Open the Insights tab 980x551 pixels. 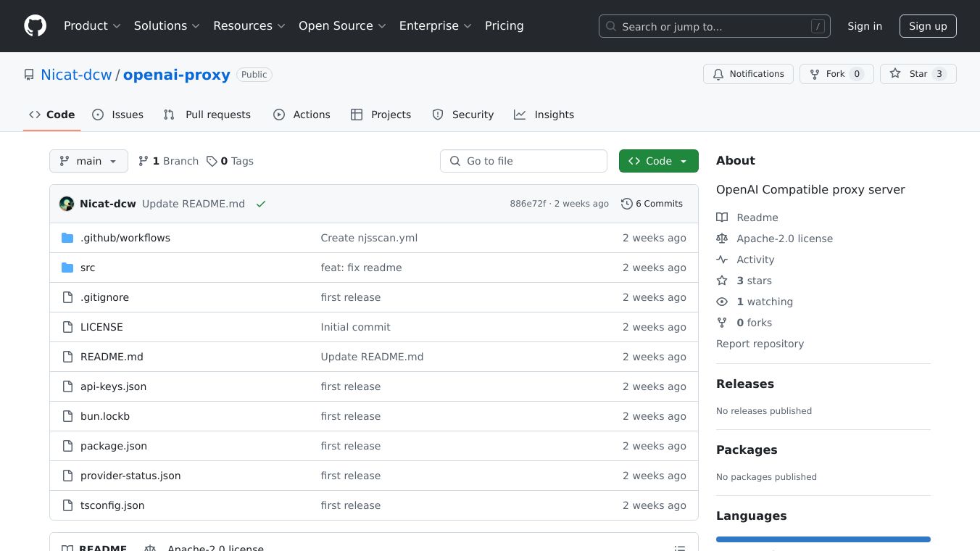click(544, 115)
